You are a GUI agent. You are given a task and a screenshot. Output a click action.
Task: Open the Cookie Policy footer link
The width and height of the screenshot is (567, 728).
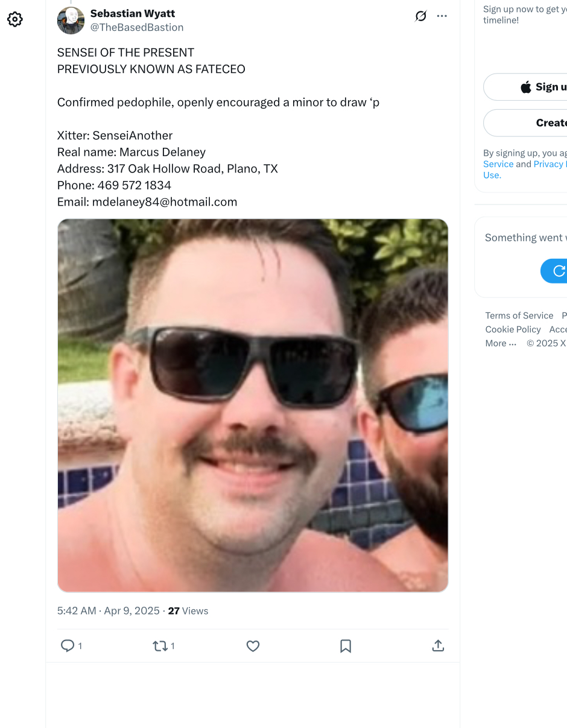513,329
